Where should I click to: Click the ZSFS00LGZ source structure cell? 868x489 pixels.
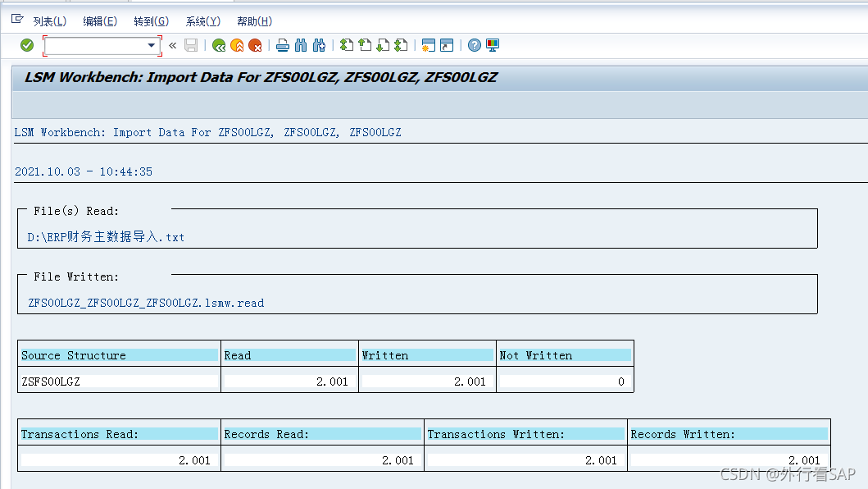click(x=119, y=382)
